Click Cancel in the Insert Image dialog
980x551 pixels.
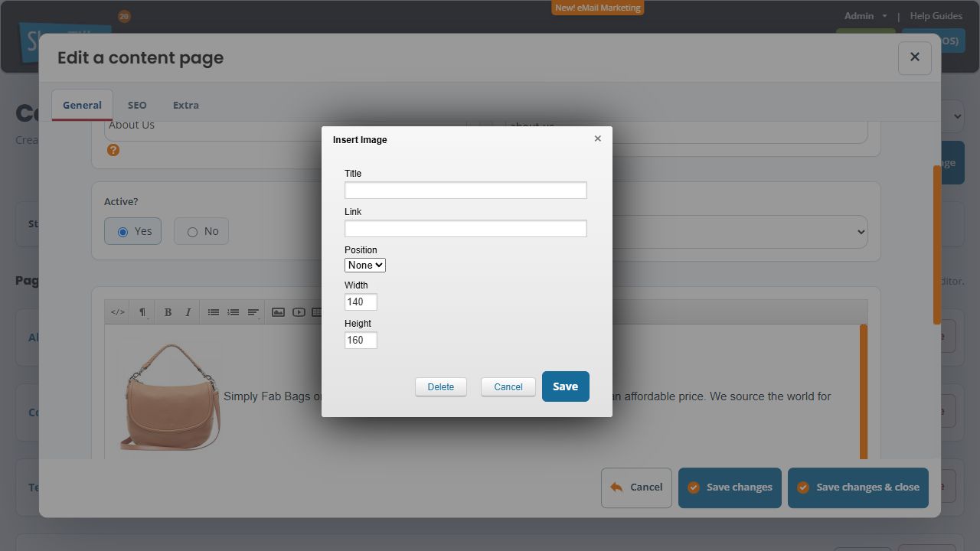coord(508,387)
